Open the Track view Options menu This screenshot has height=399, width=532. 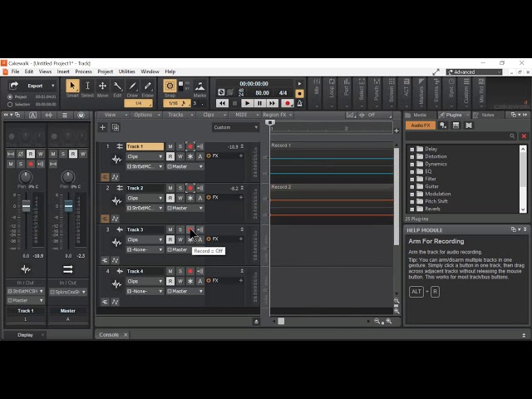click(146, 115)
